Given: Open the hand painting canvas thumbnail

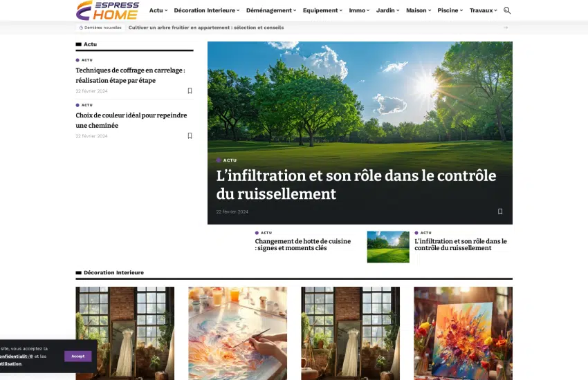Looking at the screenshot, I should (x=238, y=334).
